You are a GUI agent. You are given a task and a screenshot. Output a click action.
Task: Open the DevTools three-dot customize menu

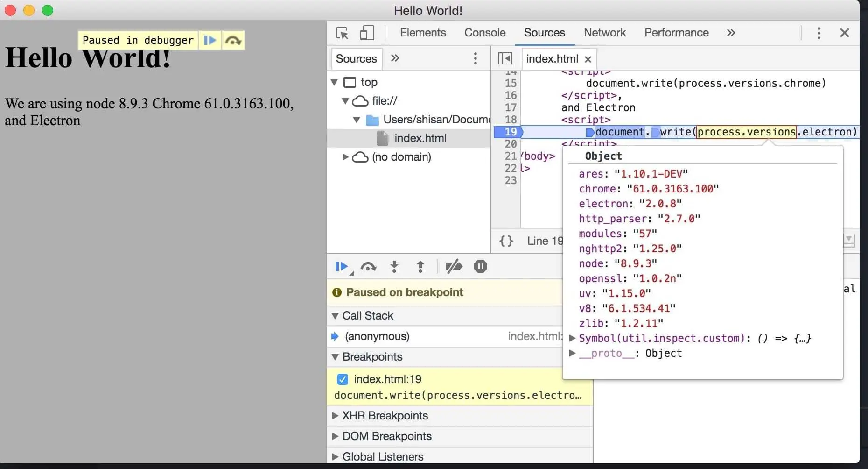(819, 33)
